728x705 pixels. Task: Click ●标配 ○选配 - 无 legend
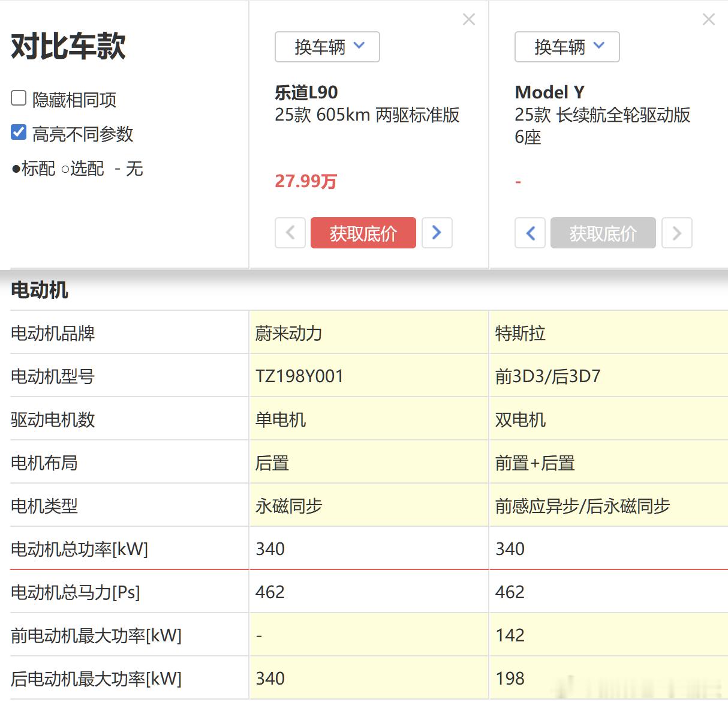[x=77, y=169]
